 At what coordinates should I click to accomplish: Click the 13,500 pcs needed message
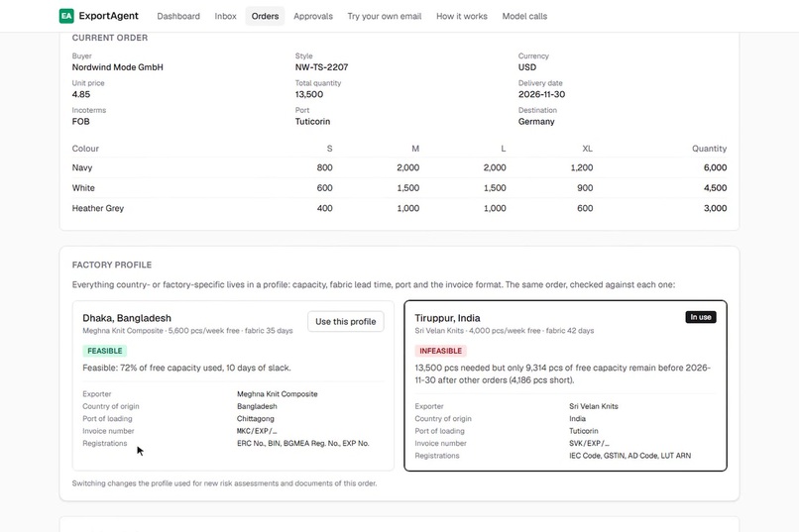[x=562, y=373]
